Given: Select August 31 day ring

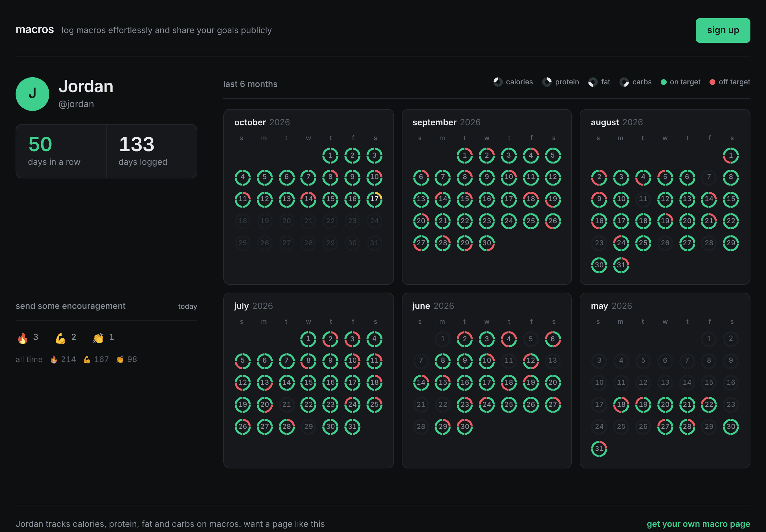Looking at the screenshot, I should [x=621, y=265].
